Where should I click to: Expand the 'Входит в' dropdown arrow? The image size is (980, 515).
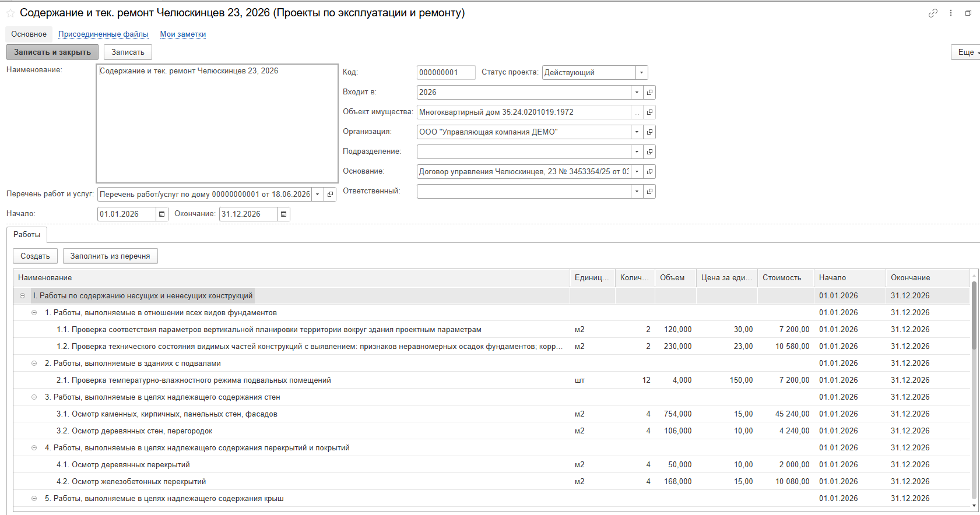click(x=637, y=92)
